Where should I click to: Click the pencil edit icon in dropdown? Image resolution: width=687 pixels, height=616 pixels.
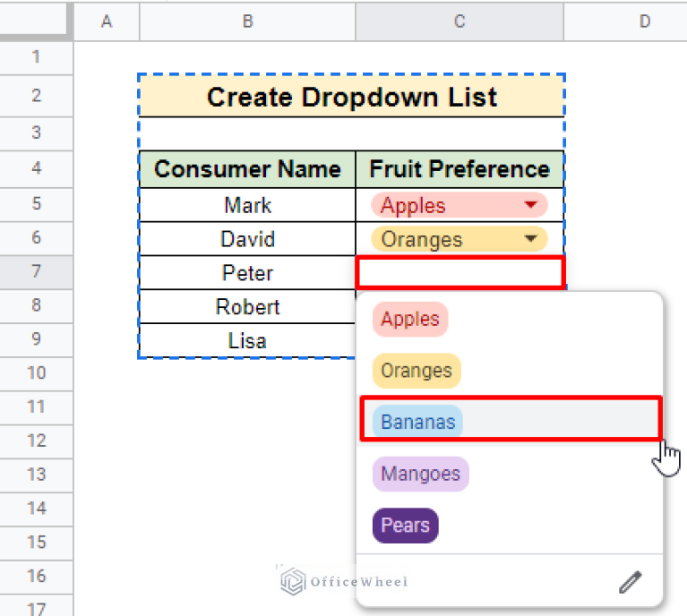(x=630, y=583)
